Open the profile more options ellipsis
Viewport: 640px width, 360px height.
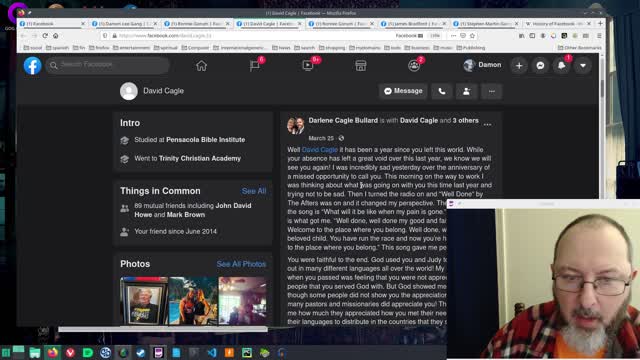pyautogui.click(x=492, y=91)
